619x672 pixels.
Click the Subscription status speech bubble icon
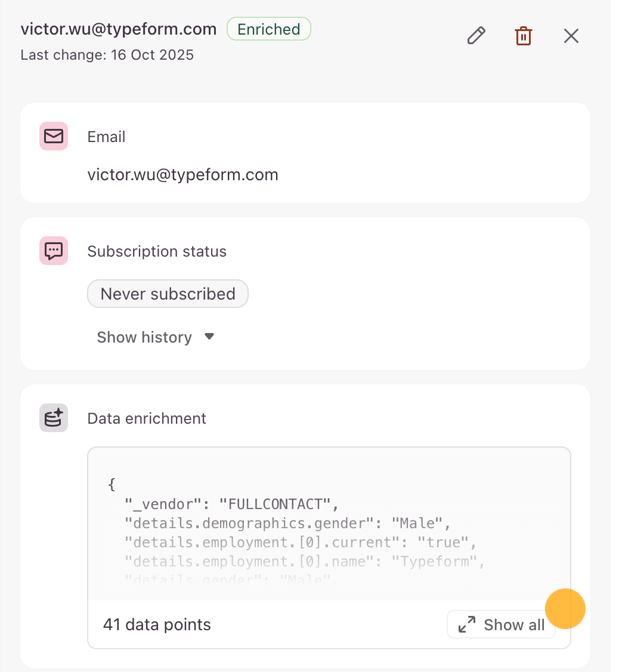click(54, 251)
